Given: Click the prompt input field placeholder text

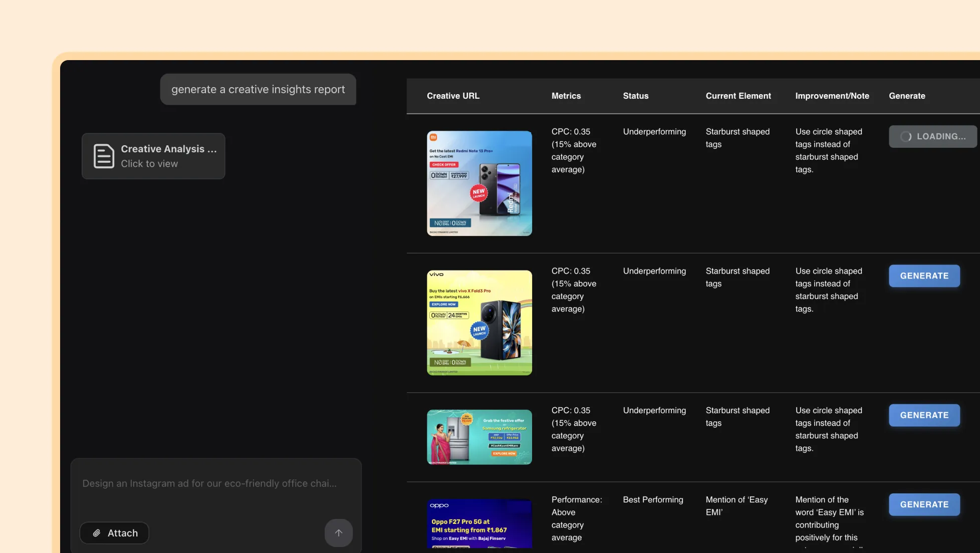Looking at the screenshot, I should pyautogui.click(x=209, y=483).
